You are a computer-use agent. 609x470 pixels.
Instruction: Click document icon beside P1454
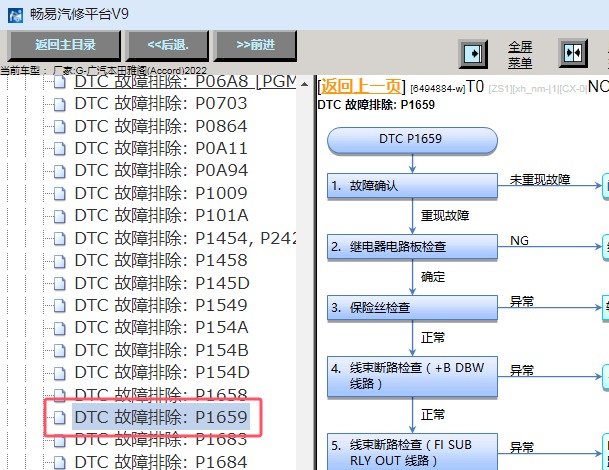(59, 239)
